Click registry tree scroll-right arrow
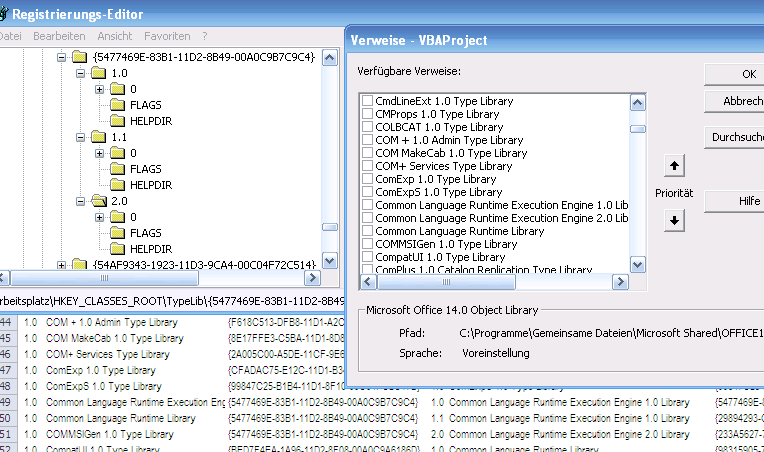The width and height of the screenshot is (764, 452). coord(312,278)
